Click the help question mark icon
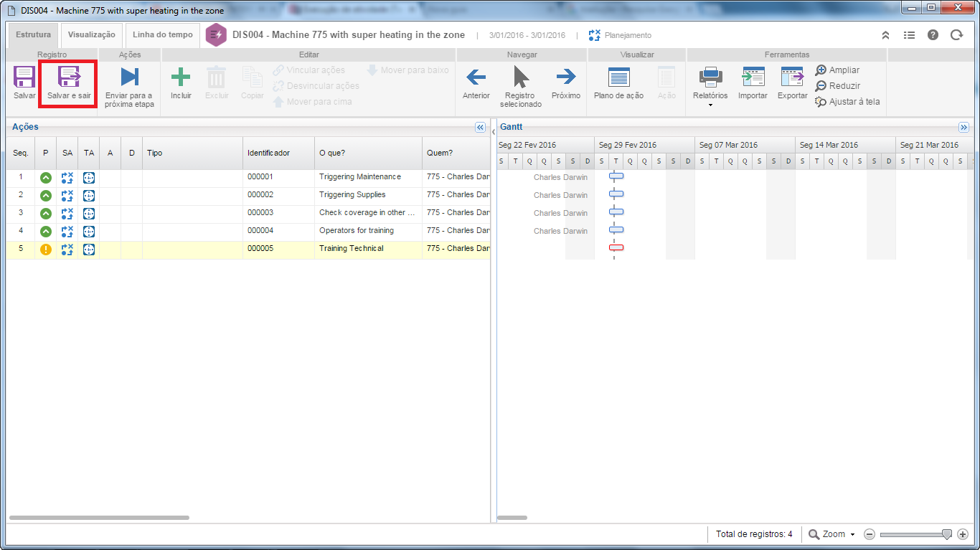The image size is (980, 550). point(933,34)
